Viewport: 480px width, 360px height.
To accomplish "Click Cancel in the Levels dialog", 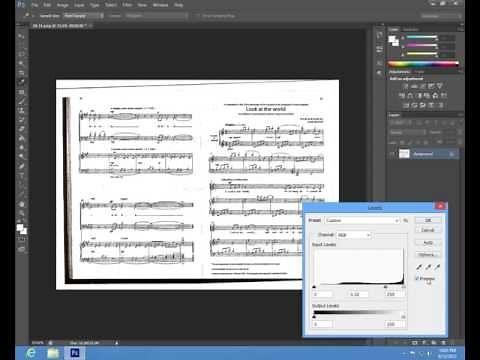I will click(x=428, y=230).
